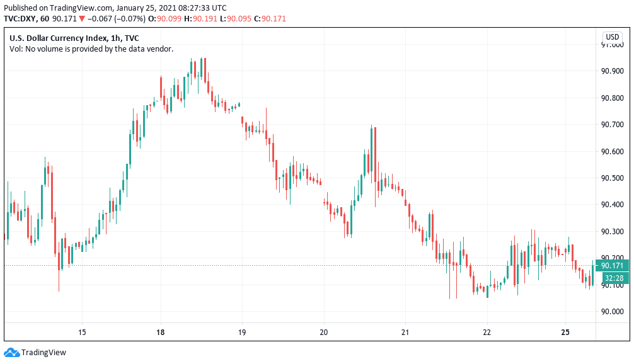Open the USD currency selector
The width and height of the screenshot is (634, 364).
pyautogui.click(x=613, y=37)
